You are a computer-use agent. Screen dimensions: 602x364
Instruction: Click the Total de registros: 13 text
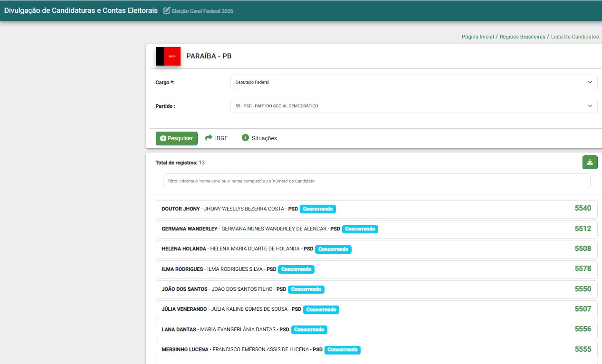tap(180, 163)
